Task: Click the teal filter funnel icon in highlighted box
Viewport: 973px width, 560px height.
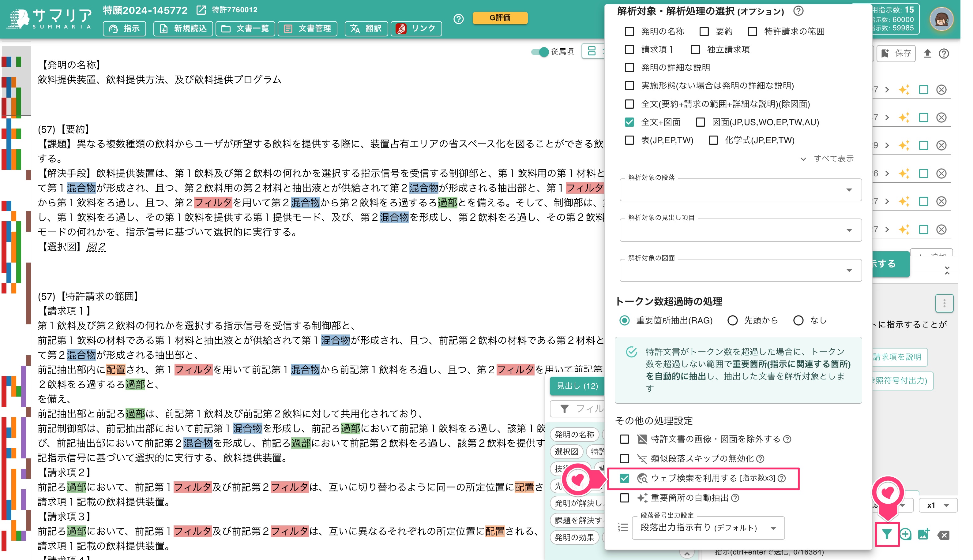Action: tap(887, 534)
